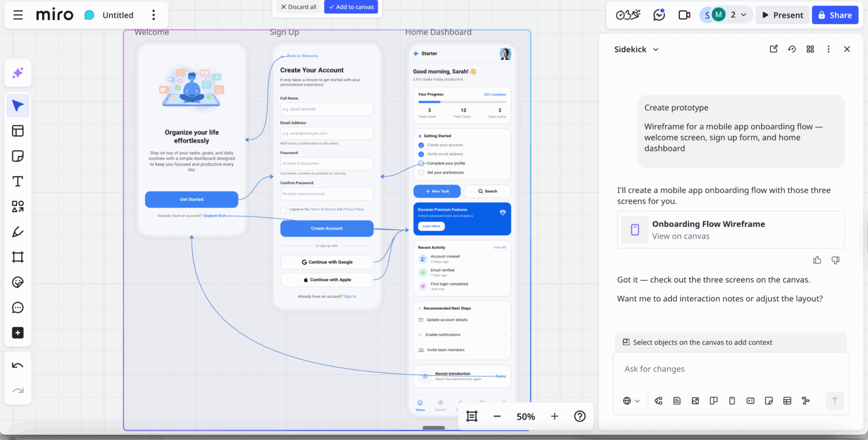Open the main hamburger menu
868x440 pixels.
[x=18, y=15]
